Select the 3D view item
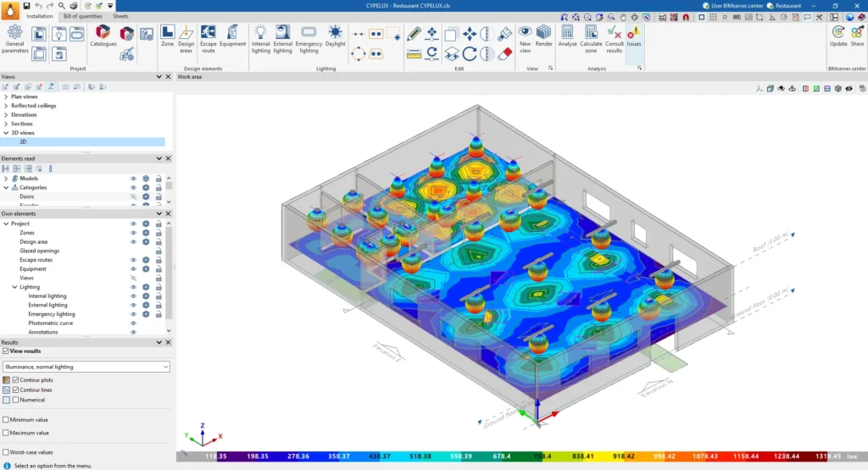Screen dimensions: 868x470 [x=83, y=142]
